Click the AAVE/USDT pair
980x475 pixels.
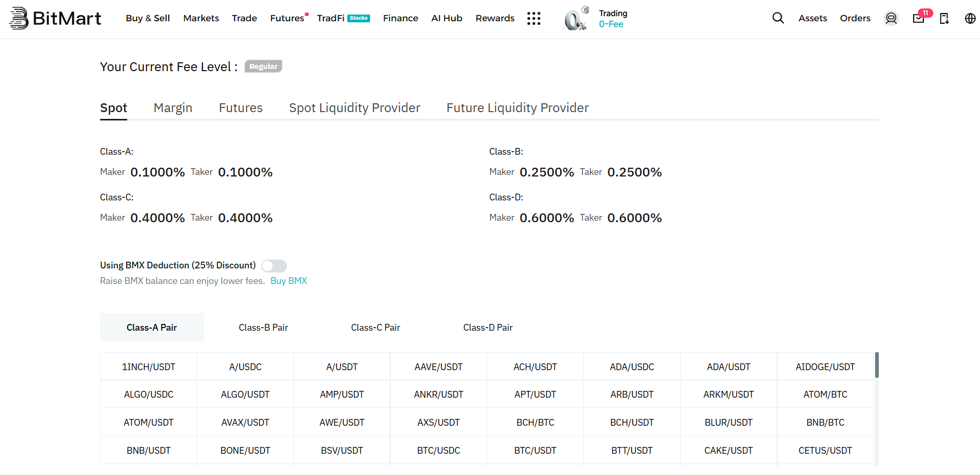[x=439, y=367]
